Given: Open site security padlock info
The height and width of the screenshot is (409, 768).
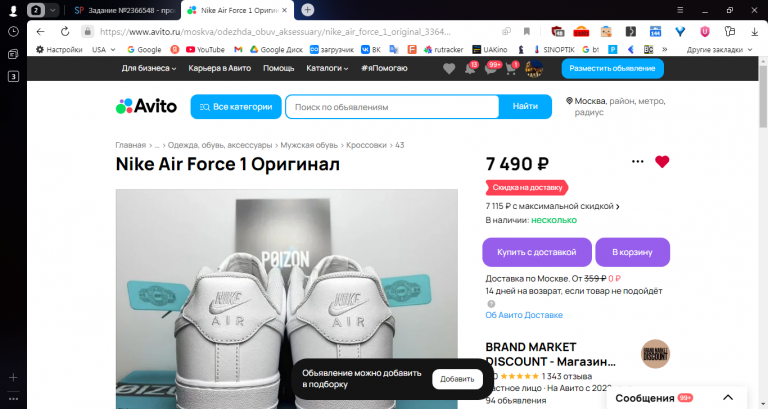Looking at the screenshot, I should click(x=88, y=31).
